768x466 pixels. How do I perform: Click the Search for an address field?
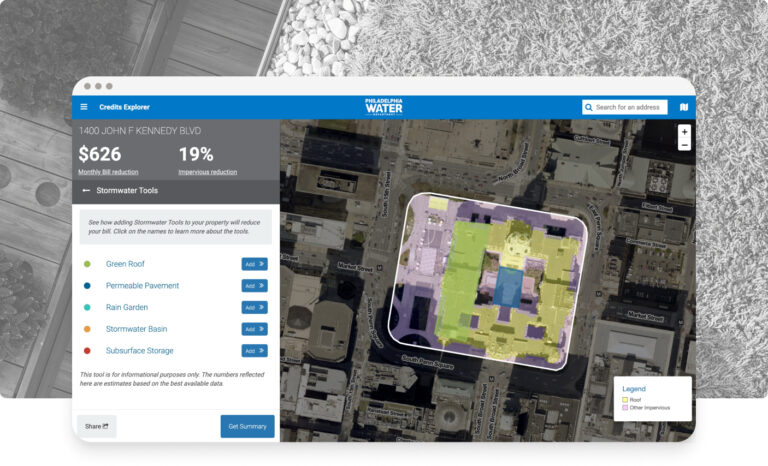pyautogui.click(x=630, y=107)
